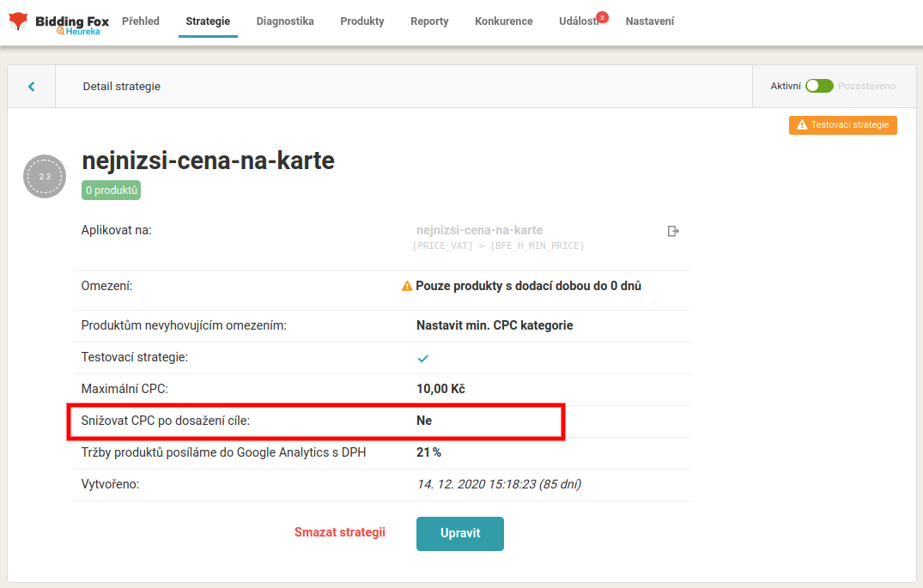This screenshot has height=588, width=923.
Task: Toggle the Aktivní / Pozastaveno switch
Action: (x=819, y=86)
